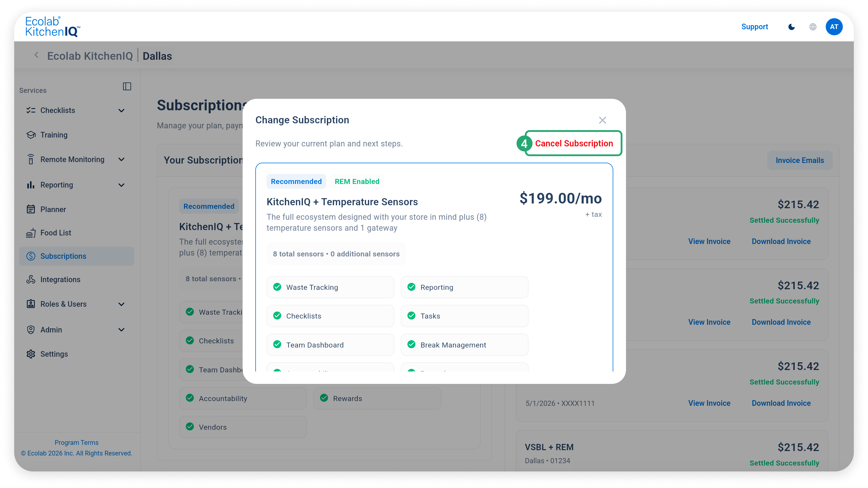Image resolution: width=868 pixels, height=488 pixels.
Task: Expand the Reporting sidebar chevron
Action: [x=122, y=185]
